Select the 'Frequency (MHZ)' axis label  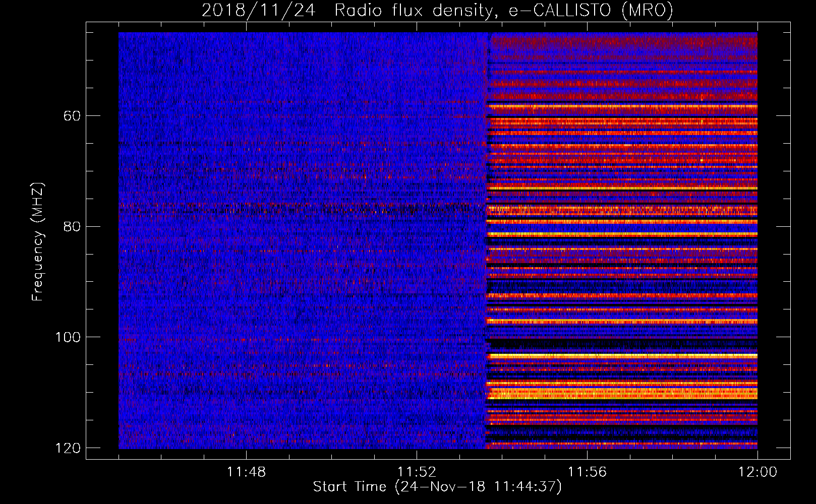(38, 242)
